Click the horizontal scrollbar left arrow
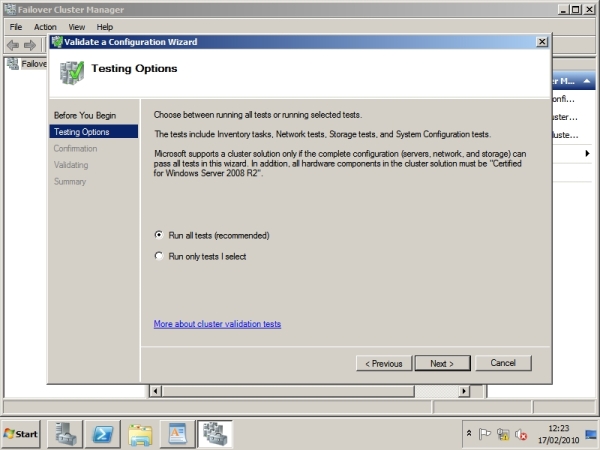This screenshot has width=600, height=450. coord(155,391)
